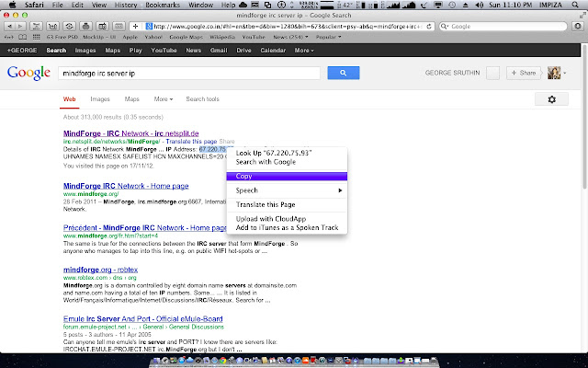Click +GEORGE in the Google bar
Image resolution: width=588 pixels, height=368 pixels.
tap(22, 51)
